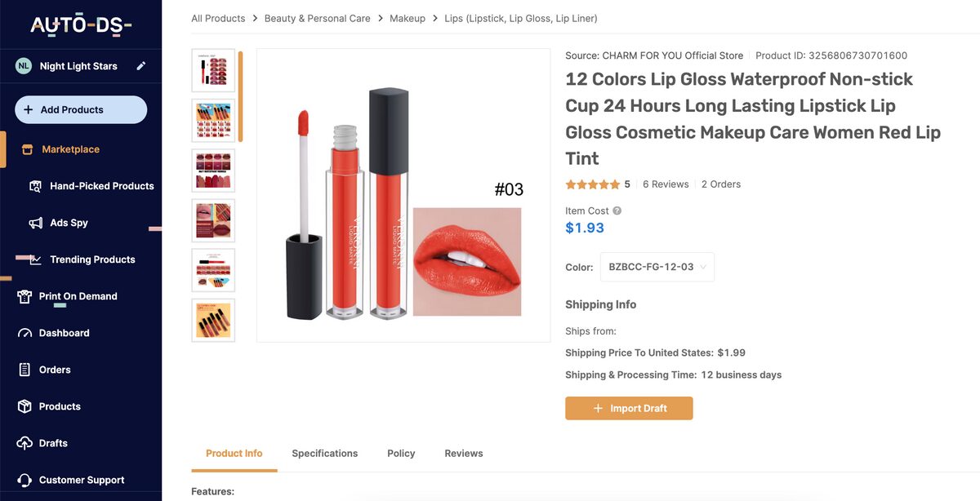This screenshot has height=501, width=980.
Task: View your Orders
Action: tap(54, 369)
